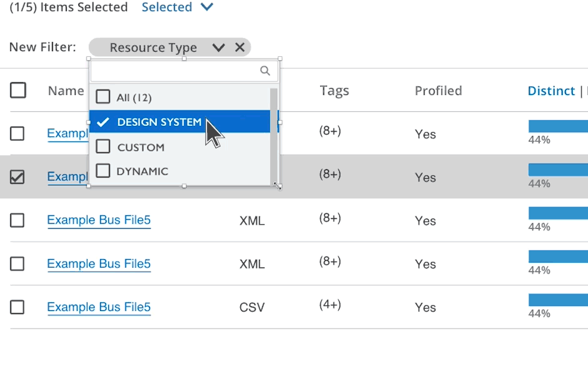The image size is (588, 368).
Task: Toggle the select-all checkbox in the table header
Action: (18, 90)
